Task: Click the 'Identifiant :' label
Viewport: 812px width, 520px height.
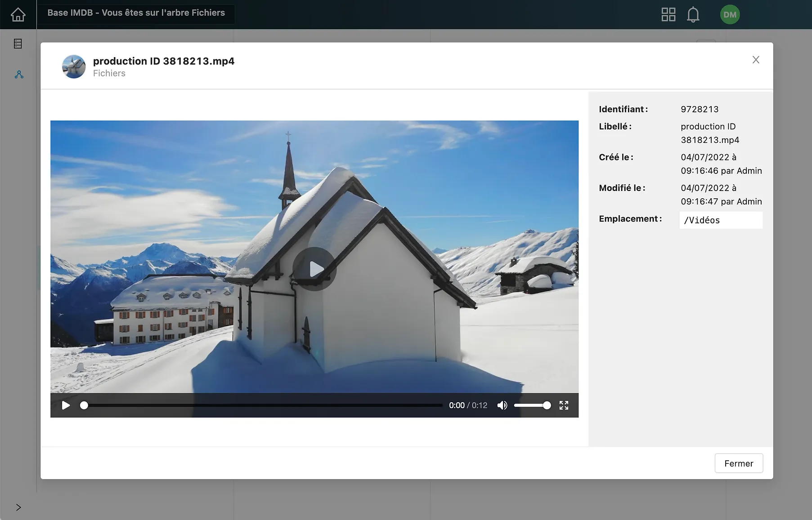Action: click(x=624, y=109)
